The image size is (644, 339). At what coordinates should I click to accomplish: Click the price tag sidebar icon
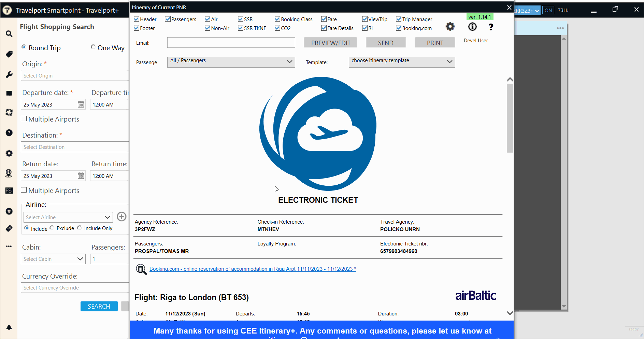9,54
